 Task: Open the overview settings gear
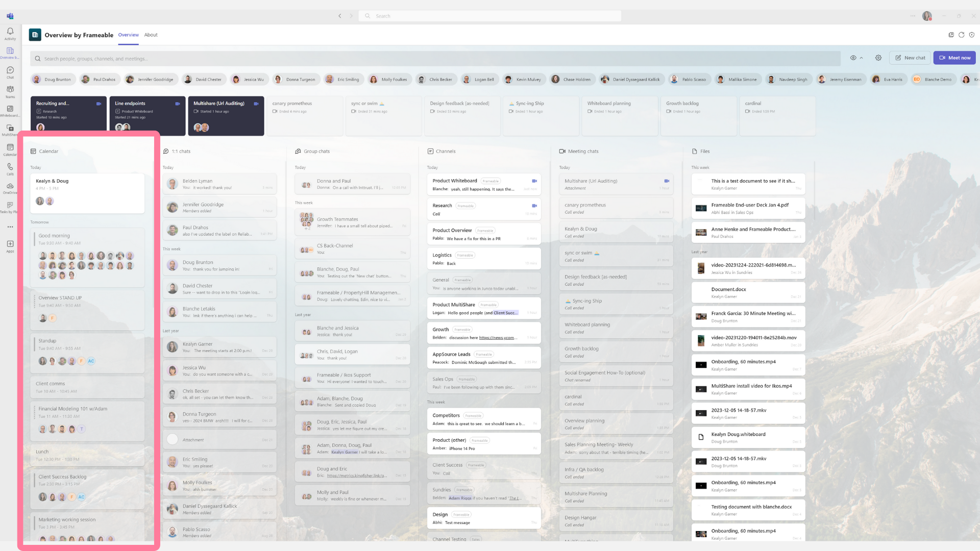[878, 58]
